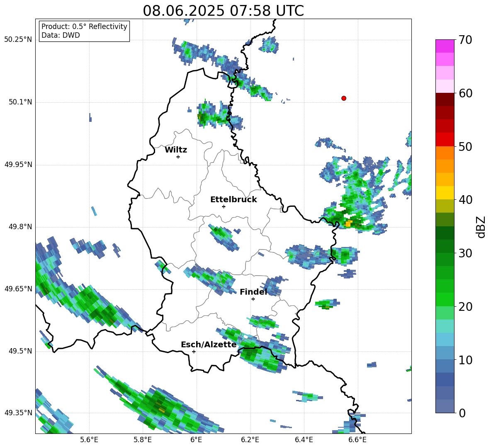
Task: Click the 30 value on the colorbar
Action: (465, 253)
